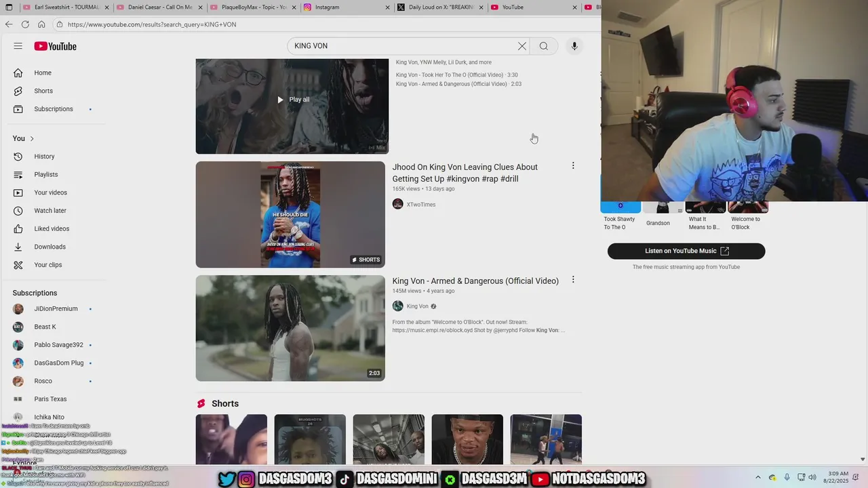Open the fourth Shorts shelf thumbnail
The image size is (868, 488).
[x=467, y=439]
